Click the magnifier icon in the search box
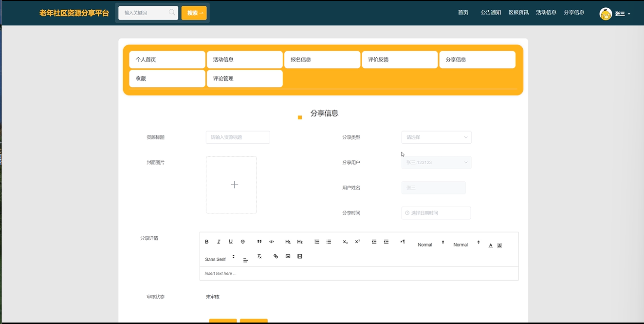 [172, 13]
